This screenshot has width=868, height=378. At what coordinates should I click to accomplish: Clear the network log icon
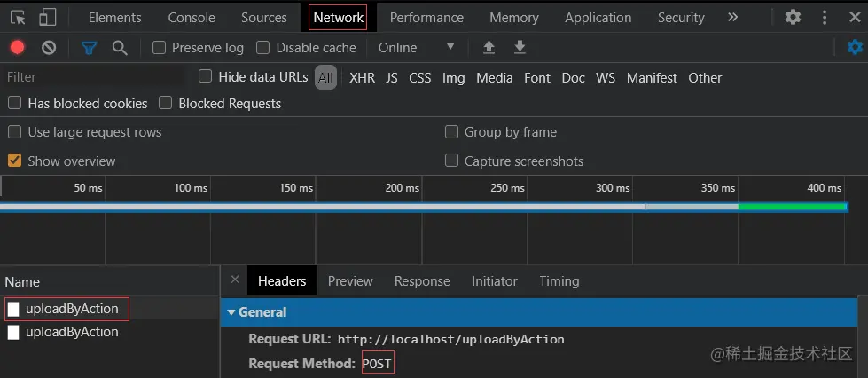(x=49, y=48)
